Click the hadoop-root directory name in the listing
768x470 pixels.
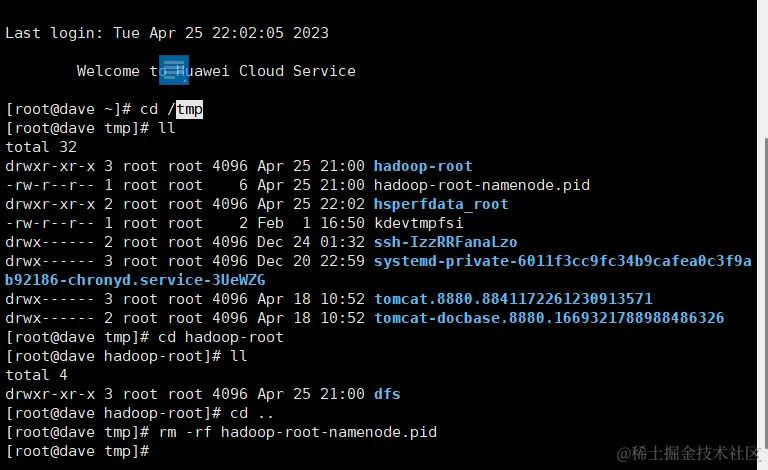(x=422, y=166)
